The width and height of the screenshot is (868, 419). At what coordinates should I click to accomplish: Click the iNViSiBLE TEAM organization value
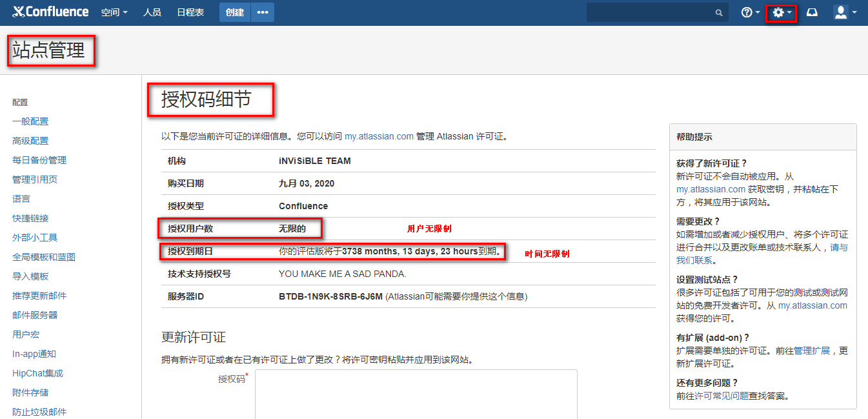[315, 161]
